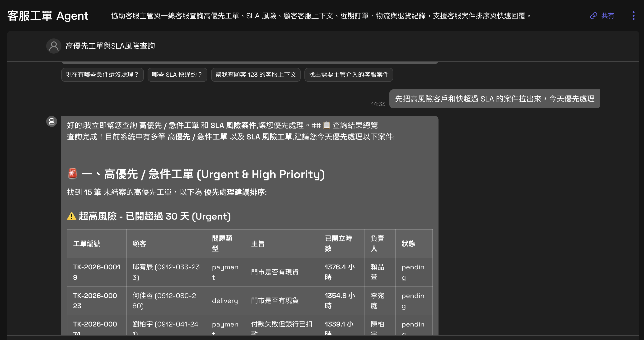Screen dimensions: 644x340
Task: Click the 共有 share link text
Action: tap(607, 16)
